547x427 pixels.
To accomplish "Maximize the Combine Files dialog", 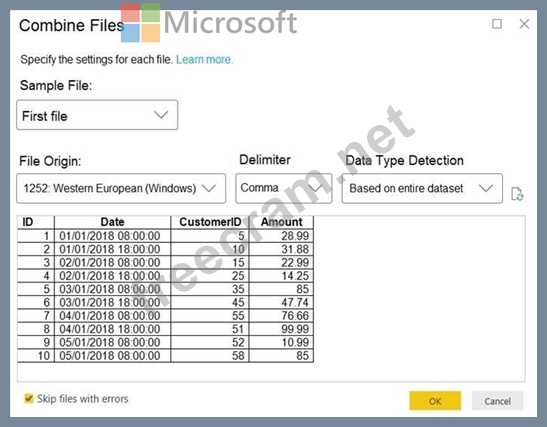I will [x=497, y=24].
